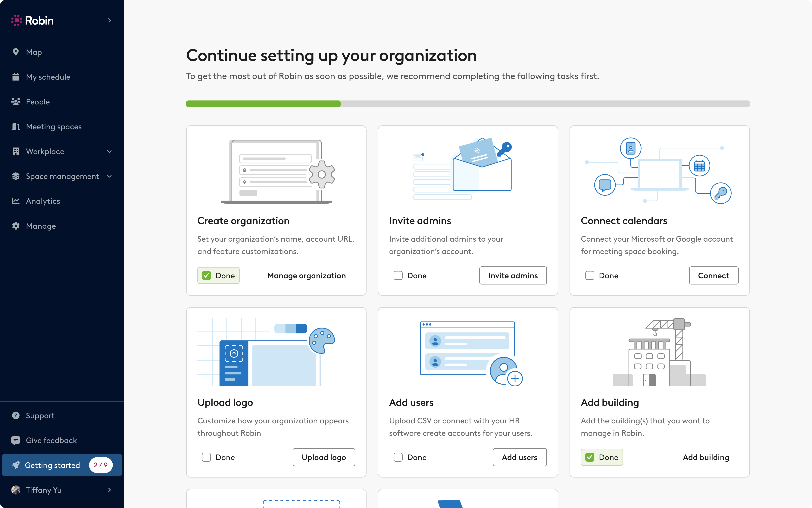Click the Upload logo palette illustration

266,352
